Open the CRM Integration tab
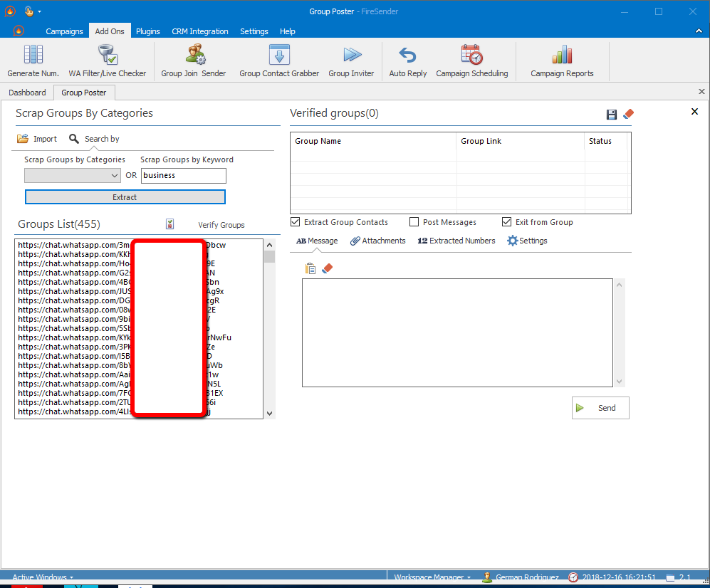Viewport: 710px width, 588px height. (x=199, y=31)
